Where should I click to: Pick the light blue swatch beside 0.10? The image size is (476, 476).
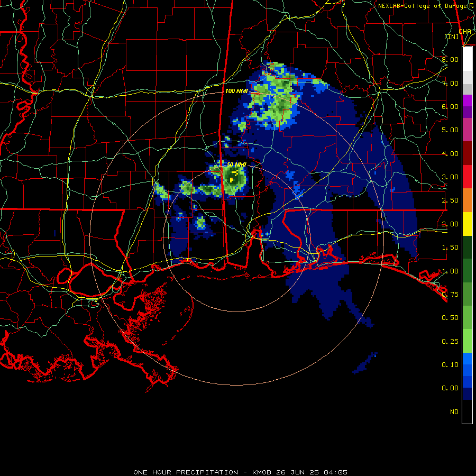click(467, 359)
